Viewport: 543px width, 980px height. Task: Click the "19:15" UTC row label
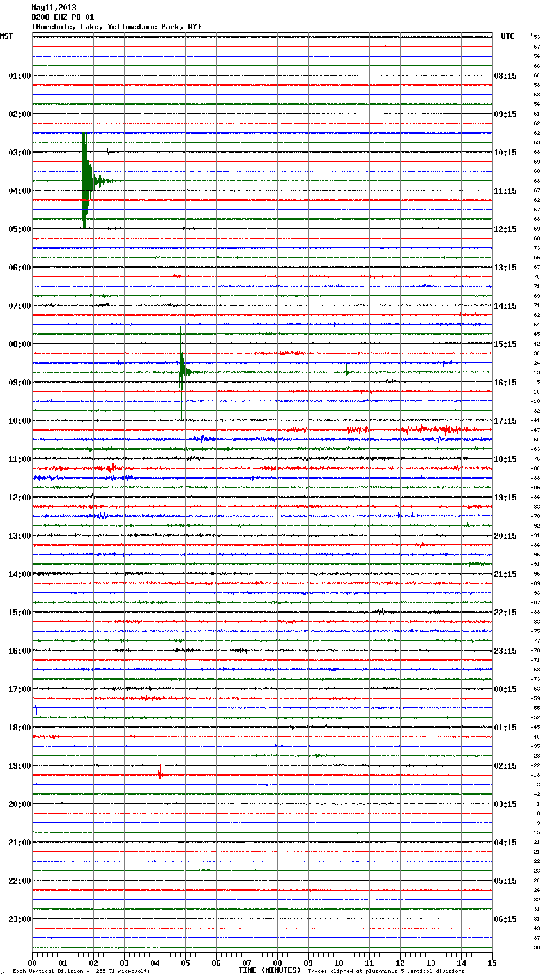[505, 498]
